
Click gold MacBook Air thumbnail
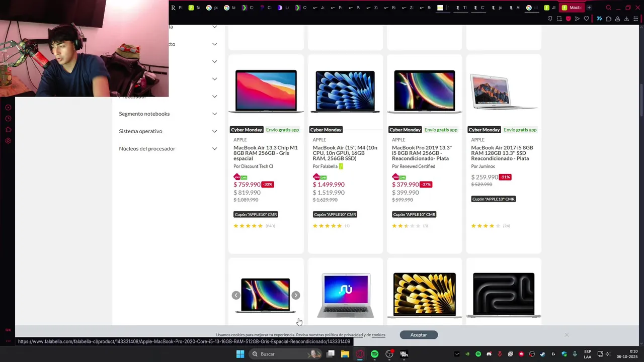point(425,295)
